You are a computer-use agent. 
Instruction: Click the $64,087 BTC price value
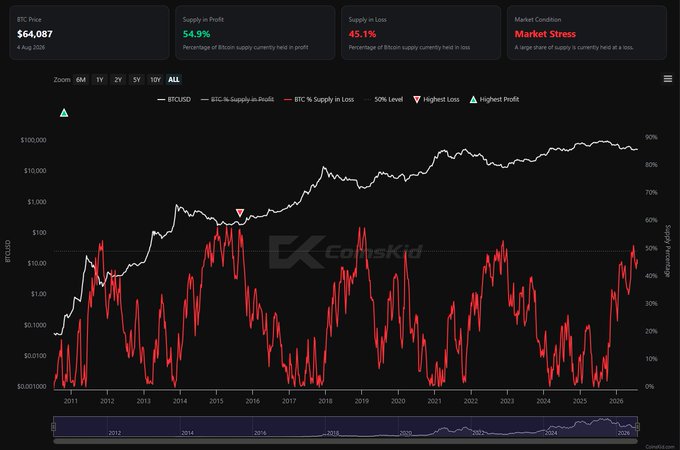coord(35,34)
